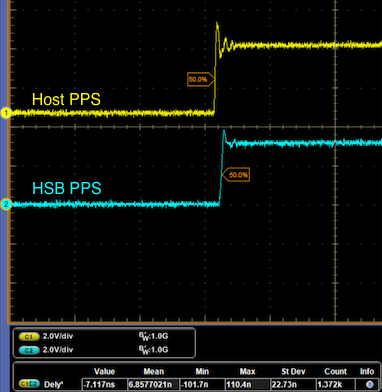The width and height of the screenshot is (382, 392).
Task: Click the Max column header
Action: [x=247, y=371]
